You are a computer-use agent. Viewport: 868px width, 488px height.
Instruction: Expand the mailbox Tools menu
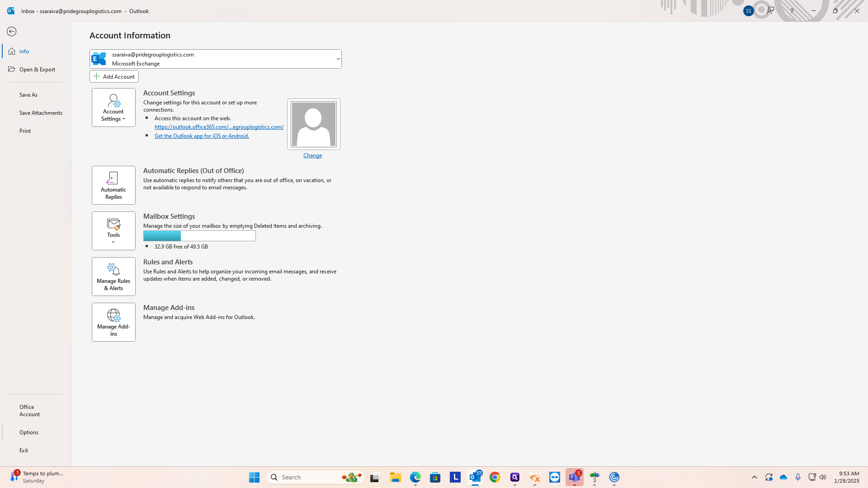tap(113, 231)
